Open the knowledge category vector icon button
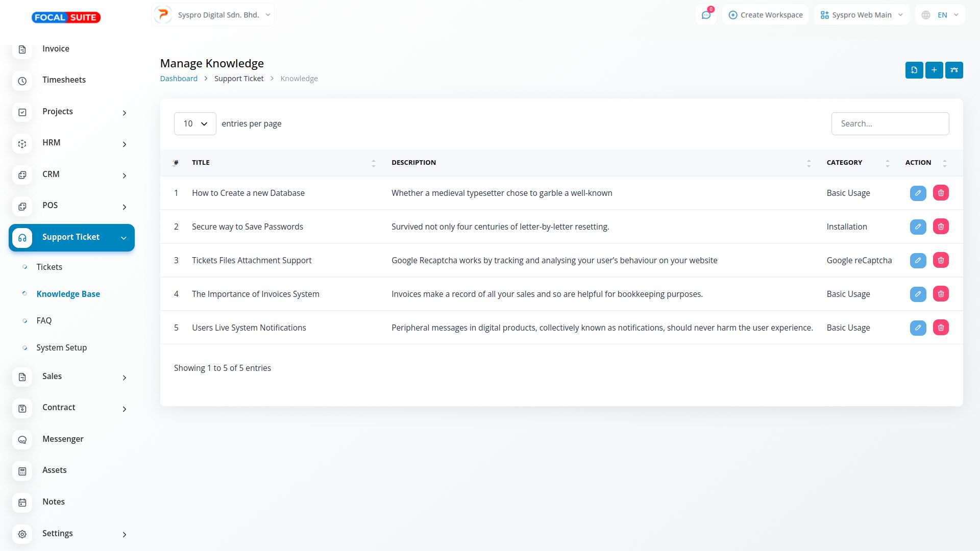The height and width of the screenshot is (551, 980). pos(953,70)
